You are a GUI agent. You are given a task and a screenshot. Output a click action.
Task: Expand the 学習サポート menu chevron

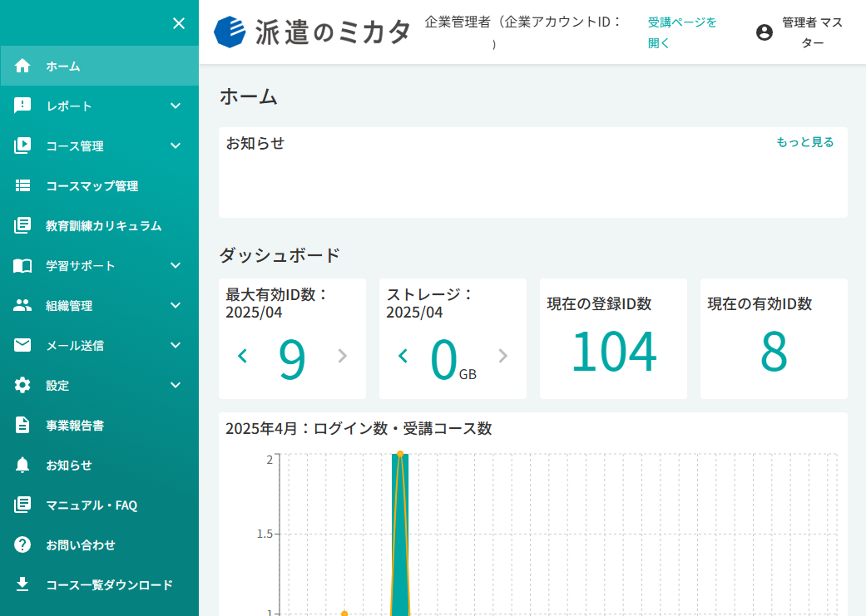[176, 265]
